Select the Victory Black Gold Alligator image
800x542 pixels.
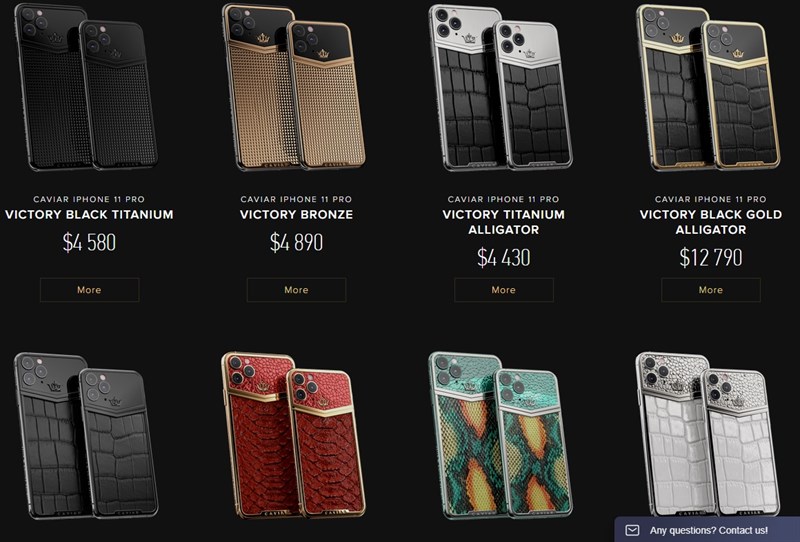pyautogui.click(x=708, y=87)
